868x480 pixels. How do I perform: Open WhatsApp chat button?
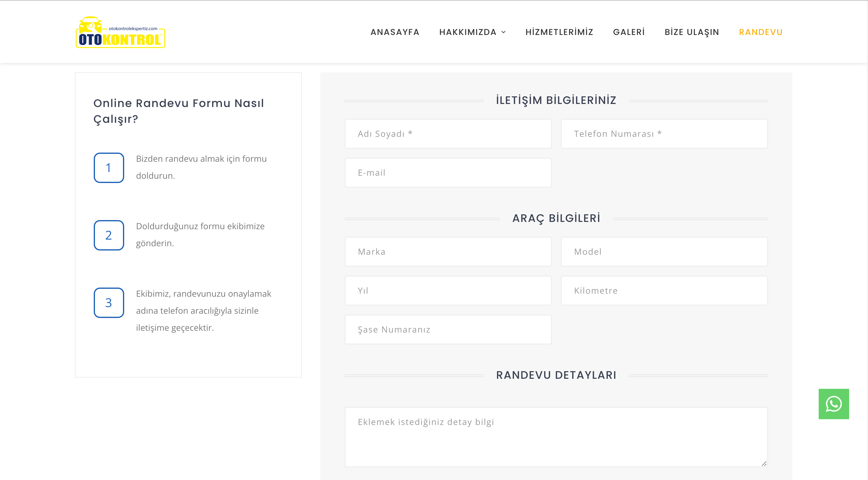833,404
